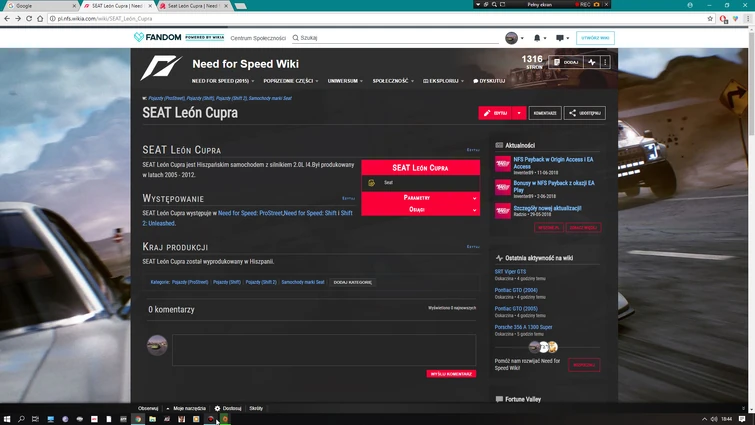Viewport: 755px width, 425px height.
Task: Click the recorder magnifier icon
Action: pos(494,4)
